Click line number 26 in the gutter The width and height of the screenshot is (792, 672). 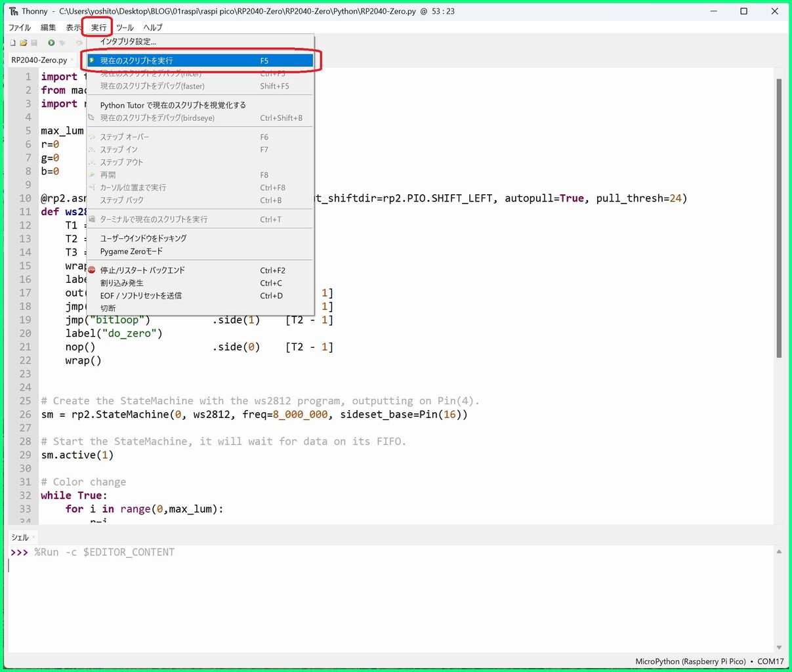(25, 415)
